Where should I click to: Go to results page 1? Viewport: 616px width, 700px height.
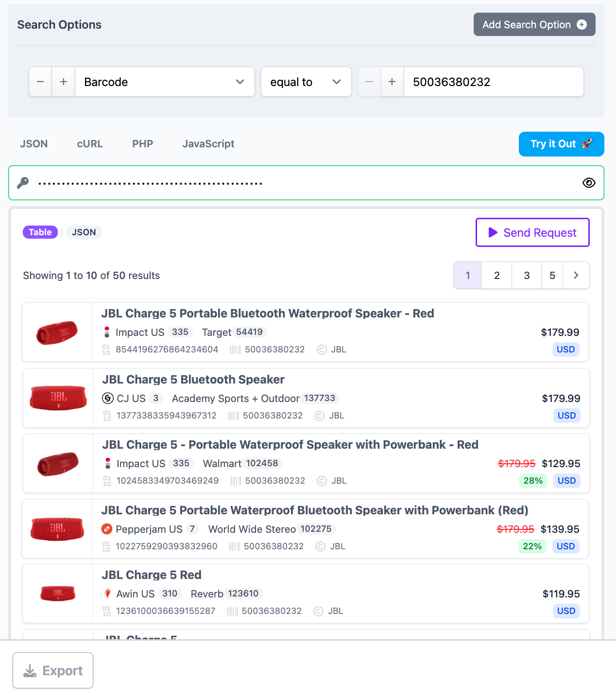(468, 275)
